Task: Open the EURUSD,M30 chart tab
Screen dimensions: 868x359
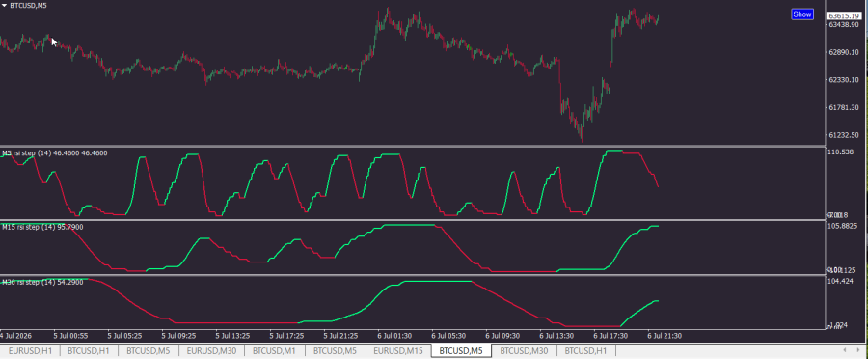Action: click(211, 350)
